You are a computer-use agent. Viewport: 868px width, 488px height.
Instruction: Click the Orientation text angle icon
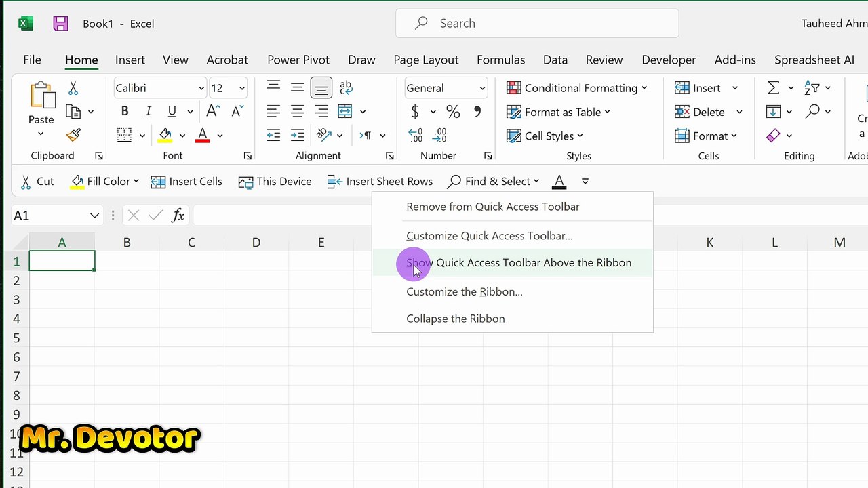point(324,136)
